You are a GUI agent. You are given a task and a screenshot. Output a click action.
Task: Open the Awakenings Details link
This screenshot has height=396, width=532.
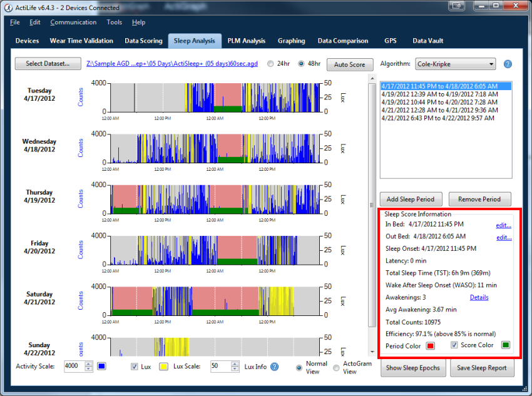[479, 297]
